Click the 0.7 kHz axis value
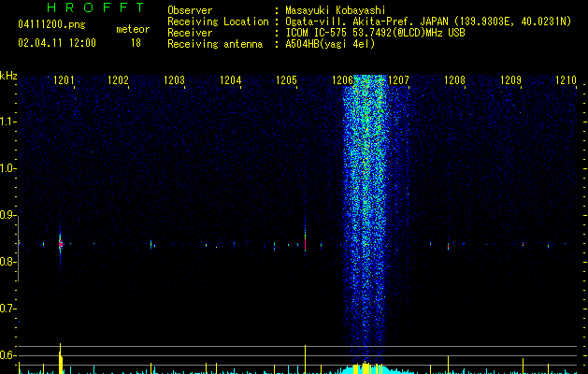 (7, 309)
